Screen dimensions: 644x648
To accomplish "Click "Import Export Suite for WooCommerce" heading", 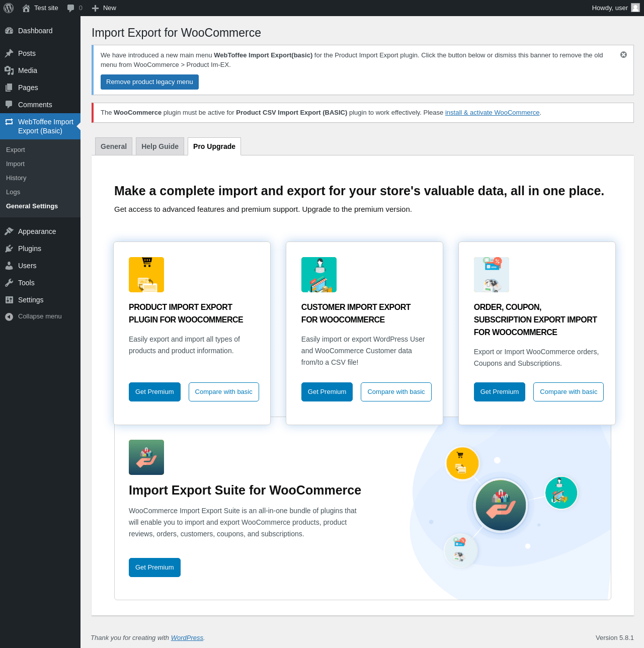I will (x=245, y=490).
